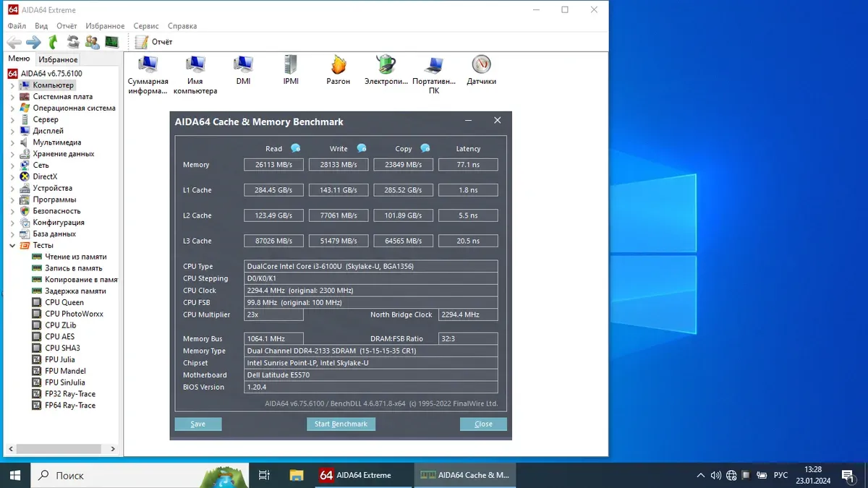Select CPU Queen test in tree
The width and height of the screenshot is (868, 488).
[64, 302]
